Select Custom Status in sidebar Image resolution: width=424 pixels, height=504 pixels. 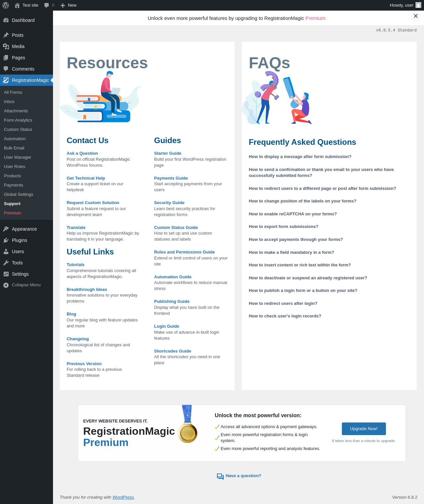pyautogui.click(x=18, y=130)
